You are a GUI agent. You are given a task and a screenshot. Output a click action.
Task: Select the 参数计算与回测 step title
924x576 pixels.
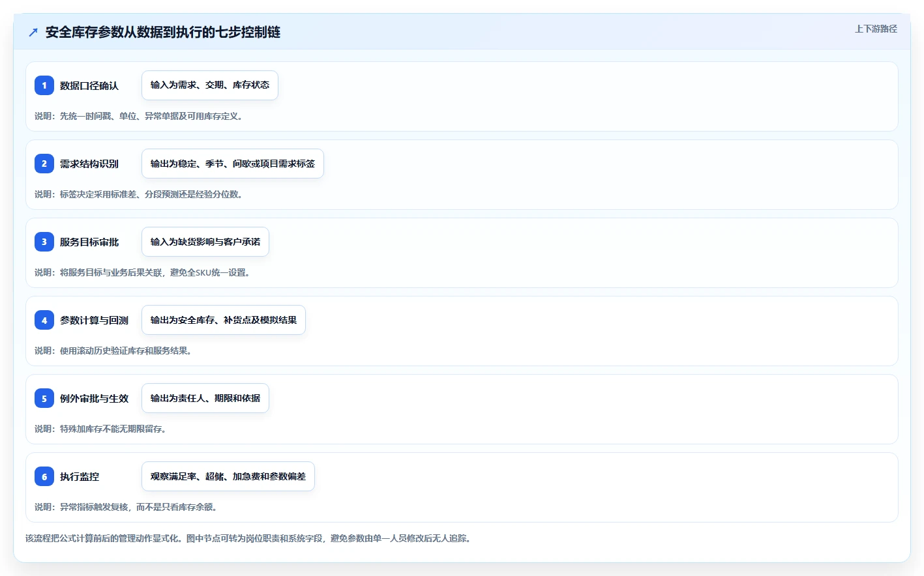94,320
